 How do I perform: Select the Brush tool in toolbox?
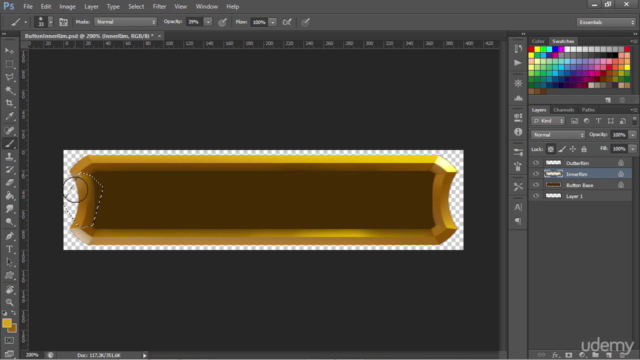[9, 144]
